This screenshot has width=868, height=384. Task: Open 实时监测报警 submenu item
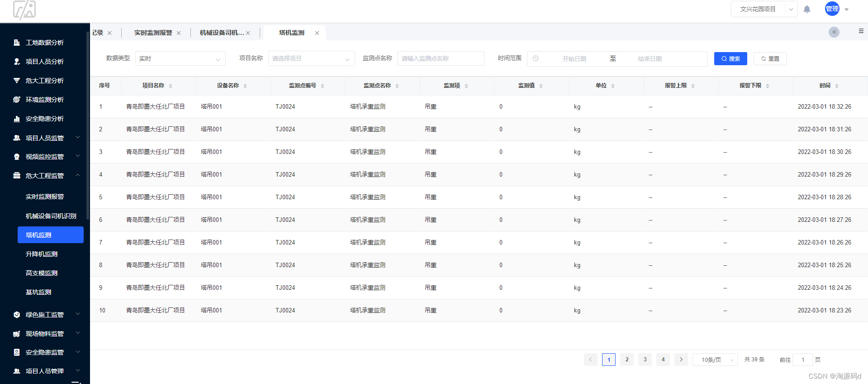click(45, 197)
